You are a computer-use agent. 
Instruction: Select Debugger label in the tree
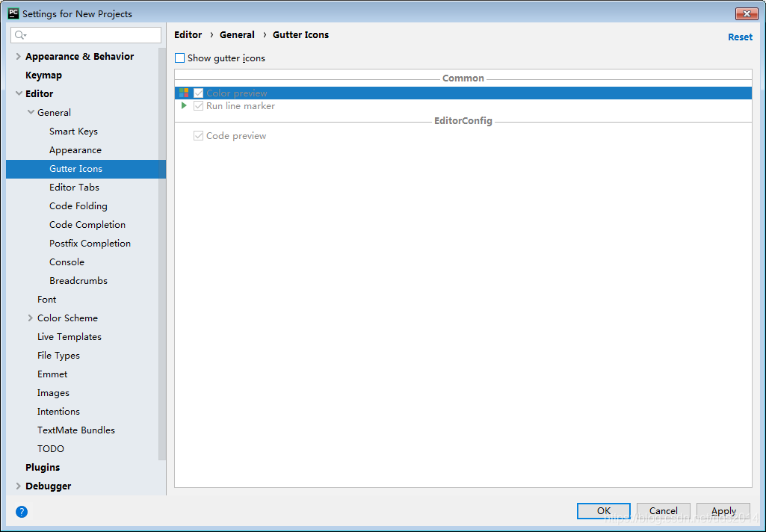[49, 486]
